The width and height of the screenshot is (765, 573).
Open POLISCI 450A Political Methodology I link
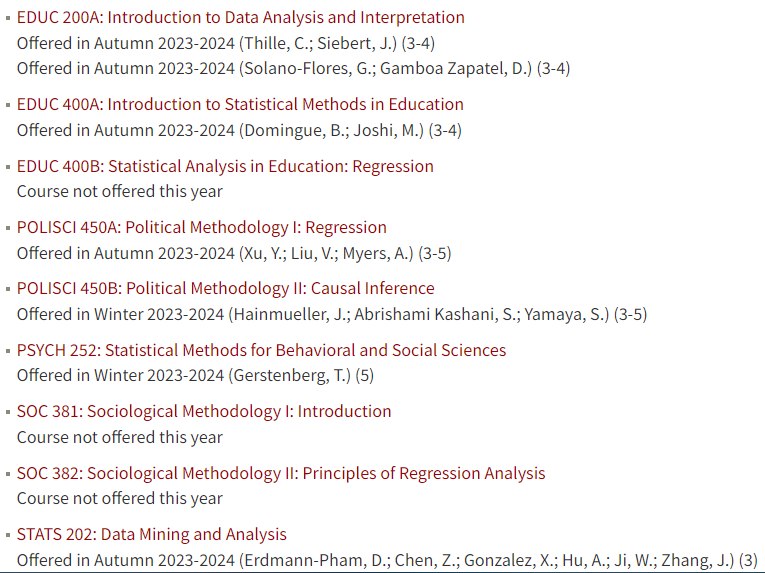pyautogui.click(x=201, y=227)
